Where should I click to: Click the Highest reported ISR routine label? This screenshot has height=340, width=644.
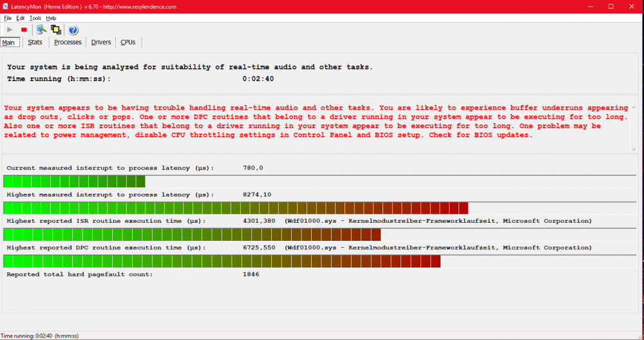click(106, 221)
